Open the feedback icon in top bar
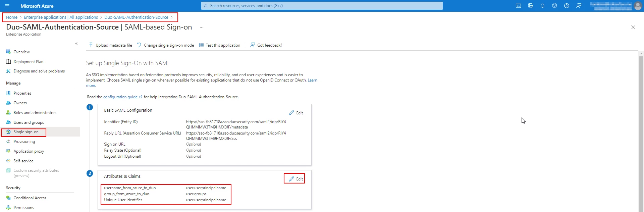 pyautogui.click(x=579, y=6)
